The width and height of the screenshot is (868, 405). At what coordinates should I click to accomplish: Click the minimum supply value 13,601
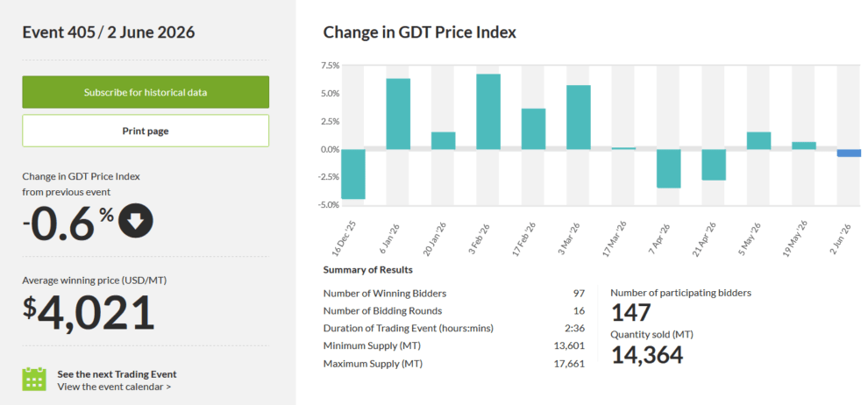[x=569, y=346]
